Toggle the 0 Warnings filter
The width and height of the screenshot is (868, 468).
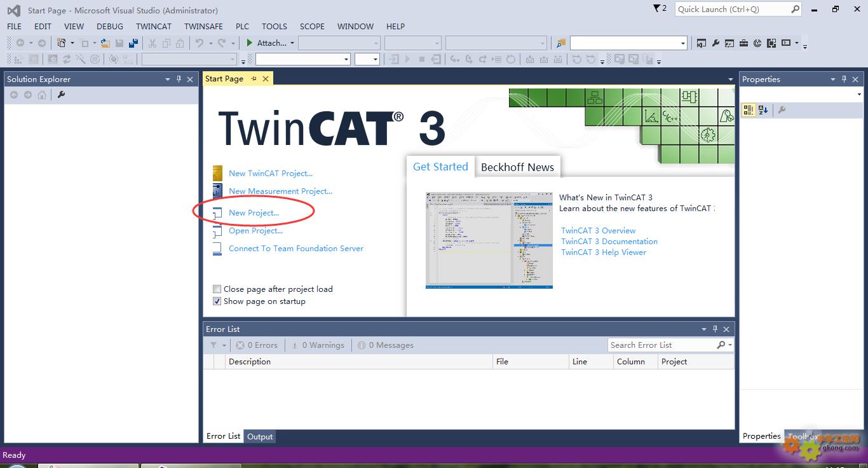click(x=318, y=345)
